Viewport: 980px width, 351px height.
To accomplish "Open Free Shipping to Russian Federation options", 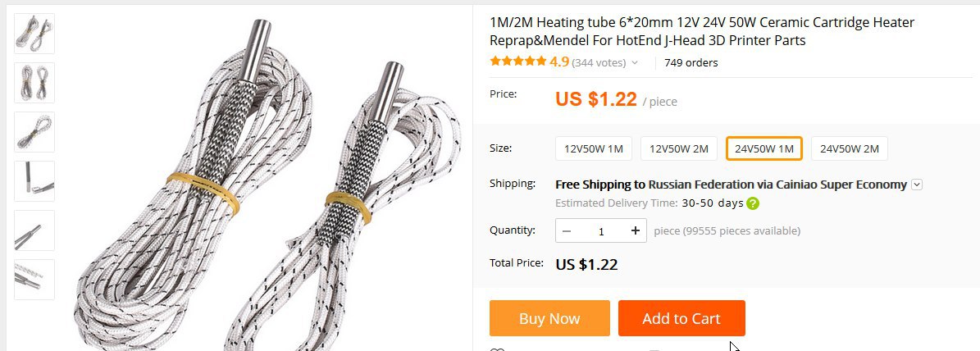I will [x=731, y=185].
